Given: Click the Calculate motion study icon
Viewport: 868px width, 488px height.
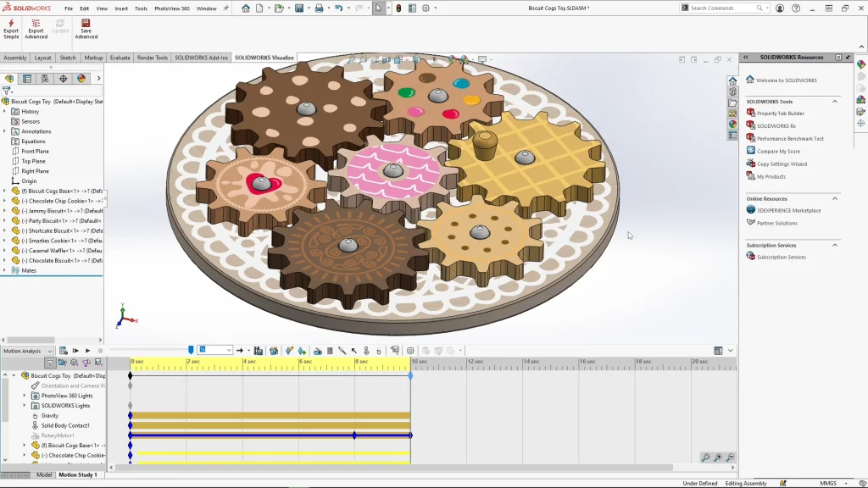Looking at the screenshot, I should point(63,351).
